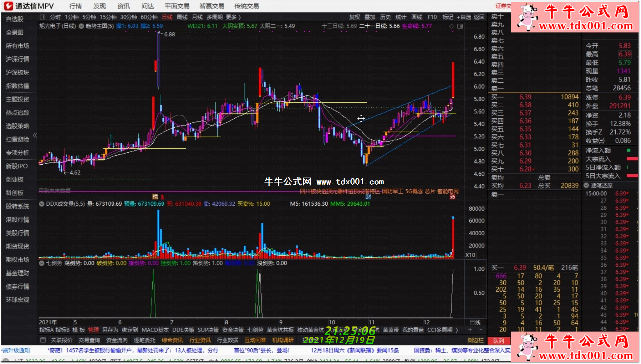Open 沪深行情 in sidebar
The height and width of the screenshot is (364, 641).
pos(17,59)
